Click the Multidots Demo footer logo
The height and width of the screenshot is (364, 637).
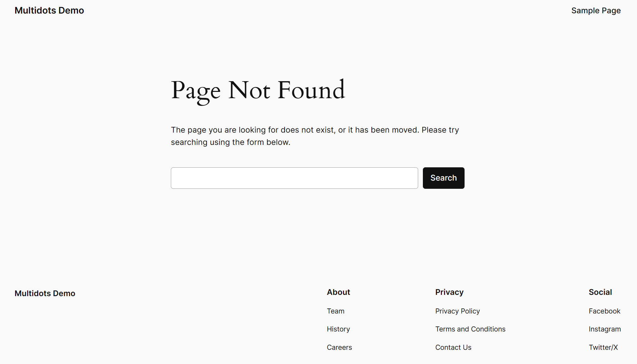pyautogui.click(x=45, y=293)
